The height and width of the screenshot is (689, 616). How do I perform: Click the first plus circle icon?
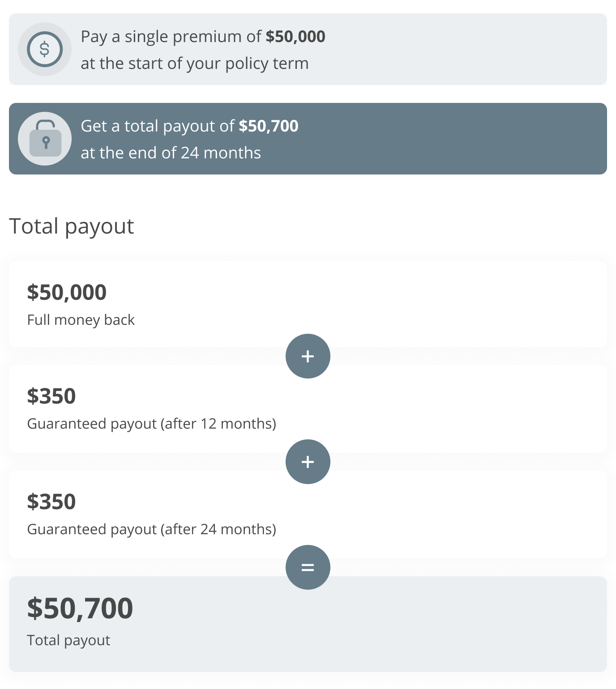click(308, 356)
